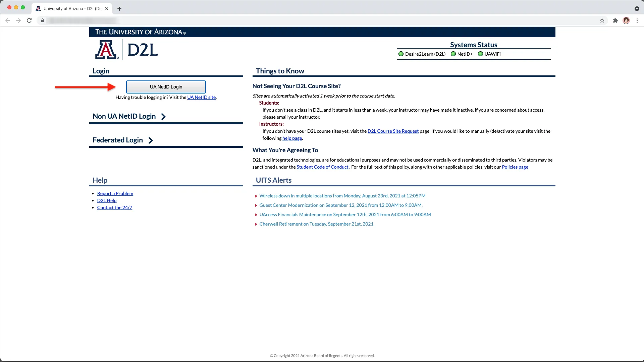Click the copyright Arizona Board of Regents text
Image resolution: width=644 pixels, height=362 pixels.
322,356
